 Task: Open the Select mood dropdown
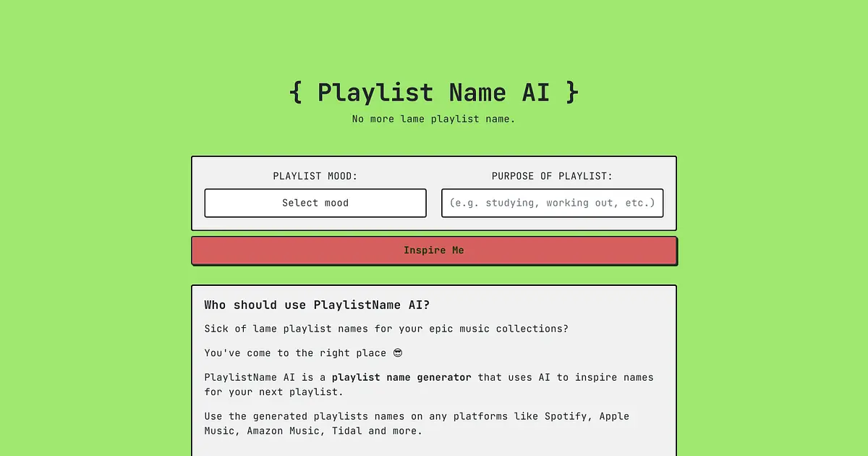tap(315, 203)
